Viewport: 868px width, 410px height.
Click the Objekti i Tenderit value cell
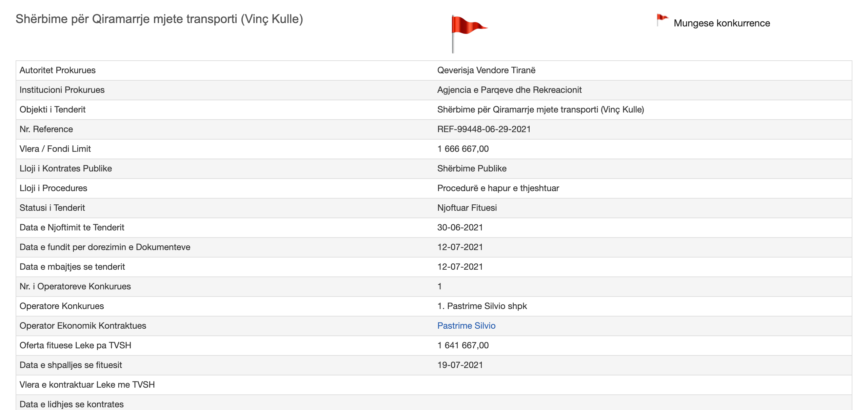[540, 109]
